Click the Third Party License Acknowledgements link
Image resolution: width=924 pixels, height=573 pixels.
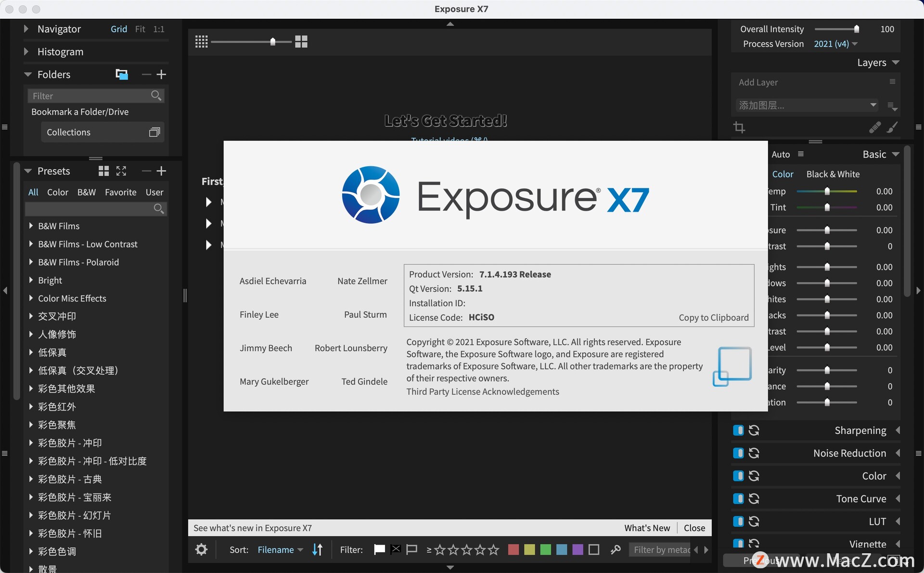tap(482, 391)
